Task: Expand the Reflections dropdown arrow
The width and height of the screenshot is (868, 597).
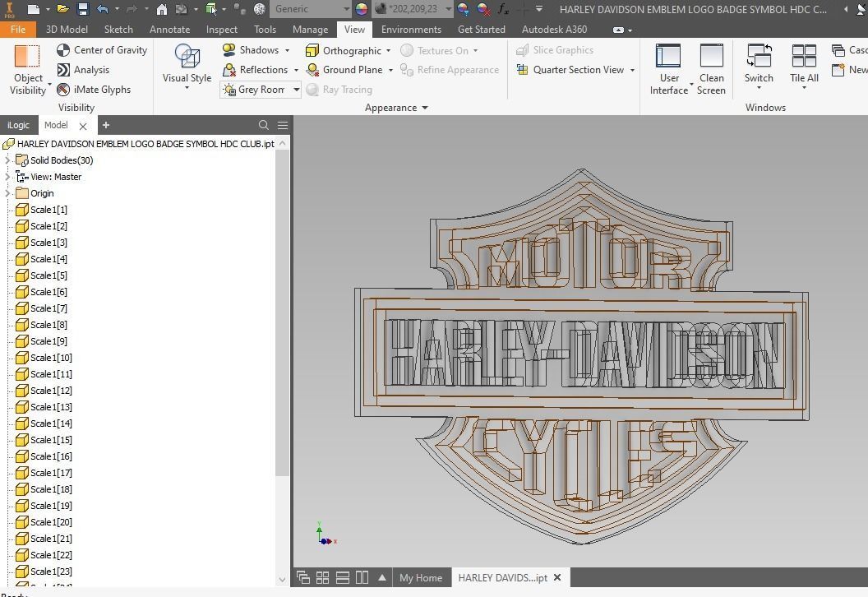Action: point(296,71)
